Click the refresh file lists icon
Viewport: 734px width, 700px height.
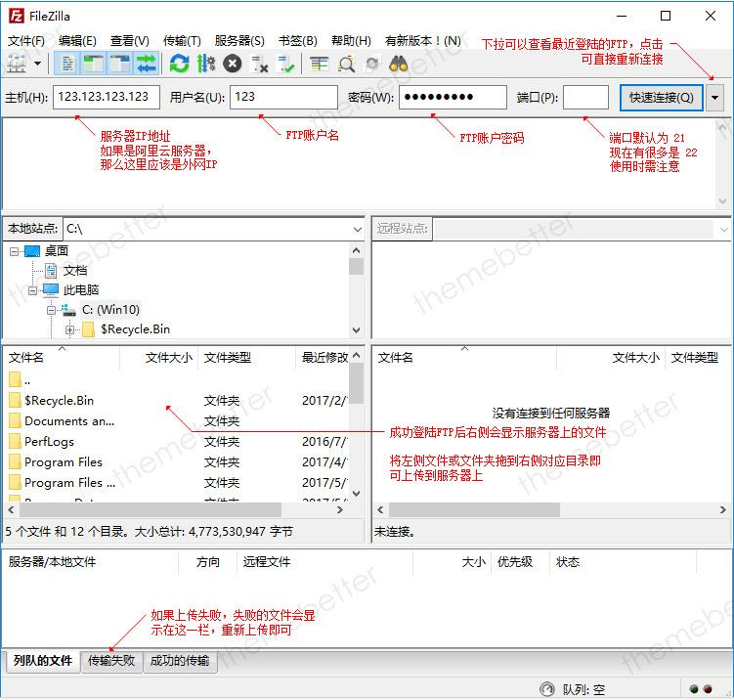pos(179,64)
